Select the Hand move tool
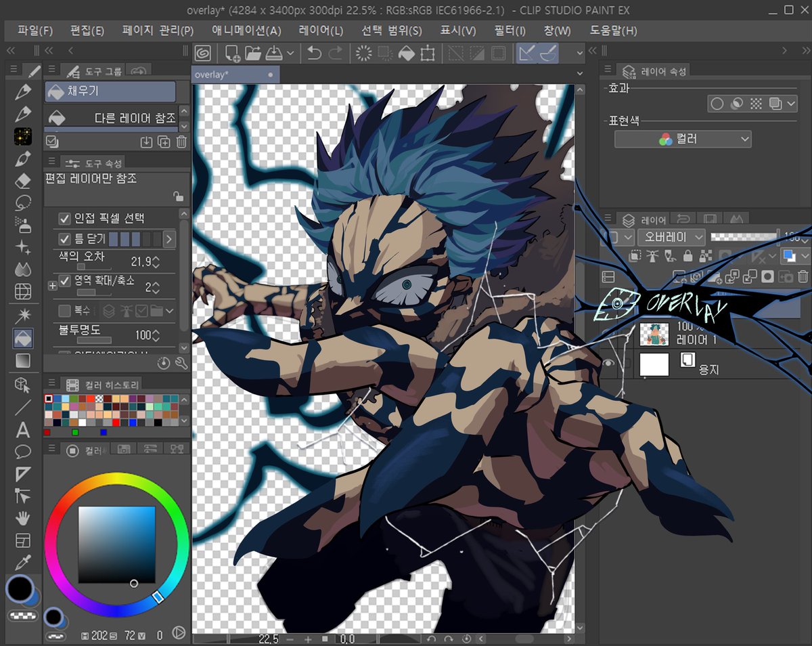 pyautogui.click(x=23, y=519)
